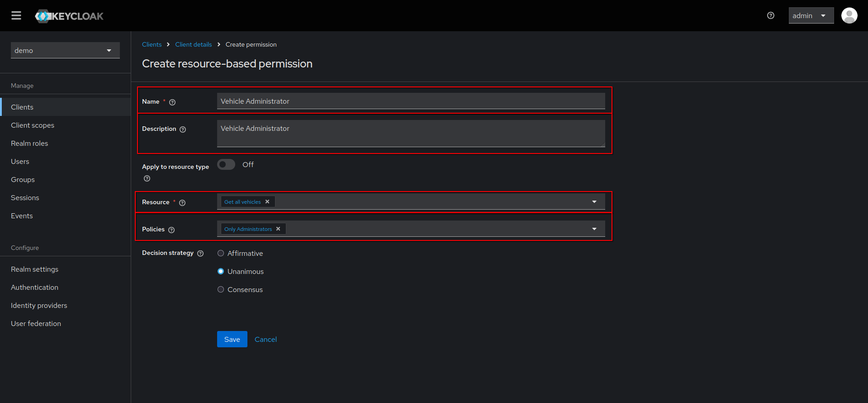Open Identity providers in sidebar
Image resolution: width=868 pixels, height=403 pixels.
point(66,305)
